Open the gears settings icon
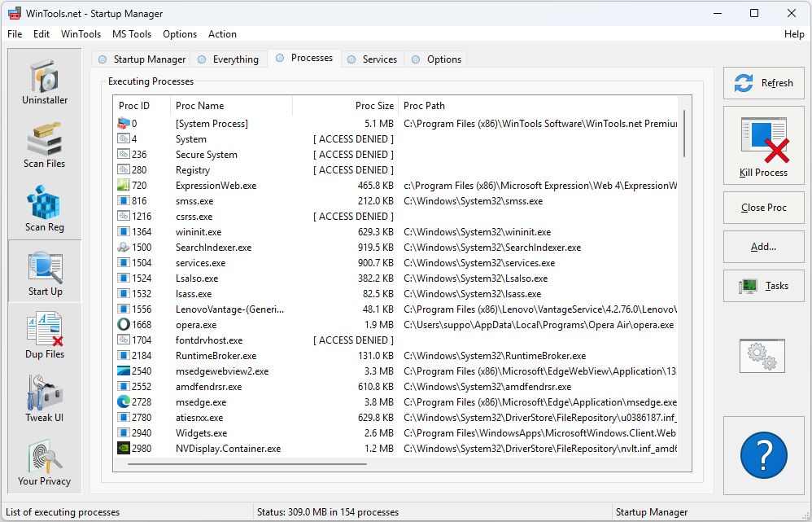This screenshot has width=812, height=522. click(x=763, y=357)
